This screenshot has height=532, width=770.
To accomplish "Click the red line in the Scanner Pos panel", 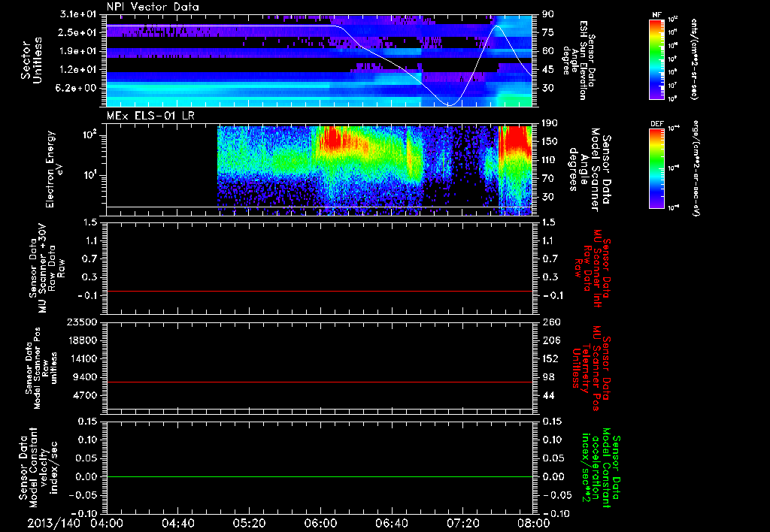I will click(x=320, y=382).
